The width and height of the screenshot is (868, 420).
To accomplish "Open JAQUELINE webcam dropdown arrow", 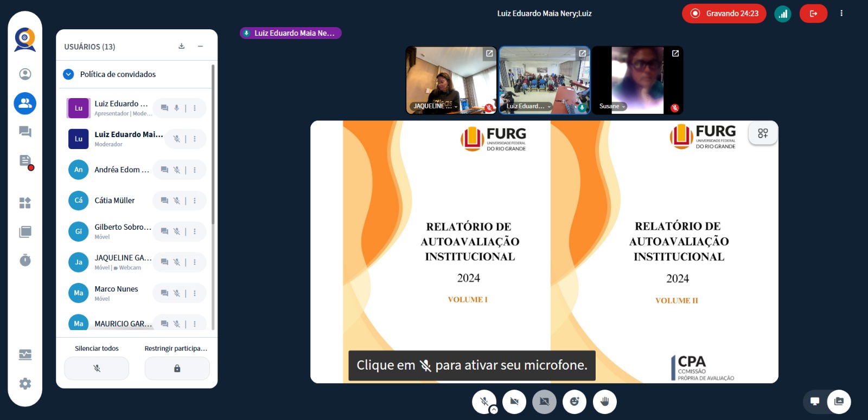I will (456, 107).
